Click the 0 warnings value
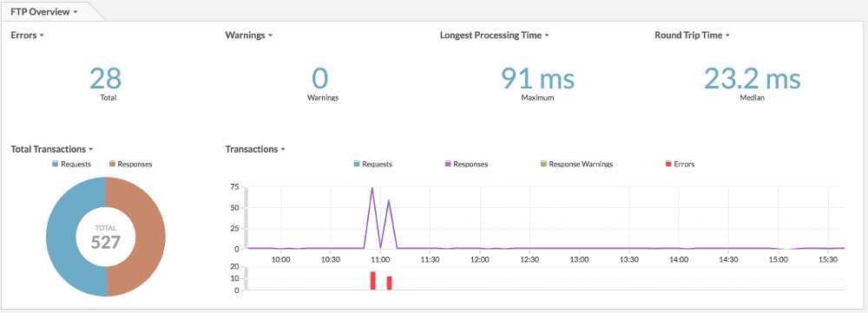868x313 pixels. click(320, 79)
